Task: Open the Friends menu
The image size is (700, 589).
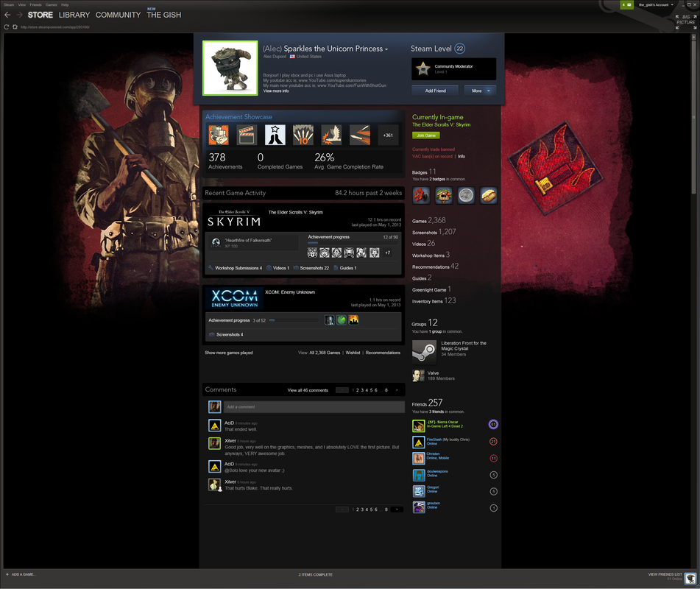Action: pos(35,4)
